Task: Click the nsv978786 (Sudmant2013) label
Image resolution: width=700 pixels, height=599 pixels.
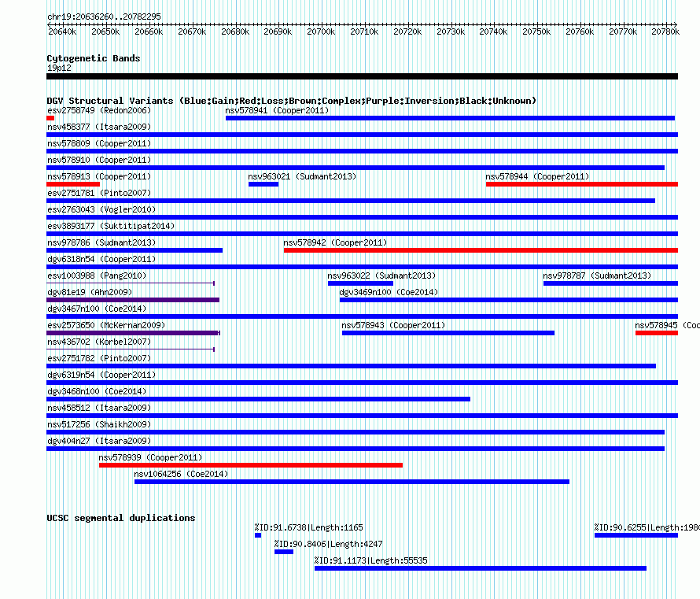Action: tap(101, 242)
